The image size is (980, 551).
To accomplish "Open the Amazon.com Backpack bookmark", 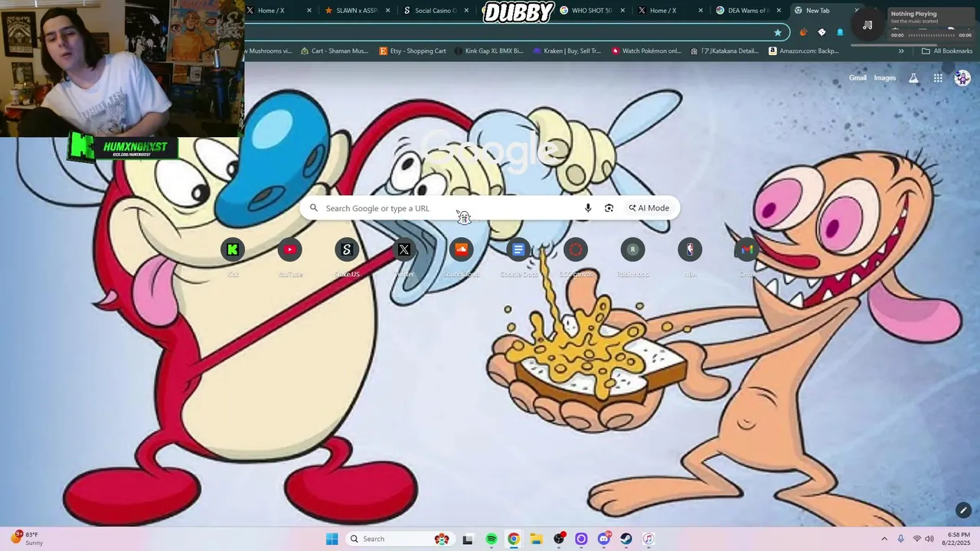I will tap(803, 51).
